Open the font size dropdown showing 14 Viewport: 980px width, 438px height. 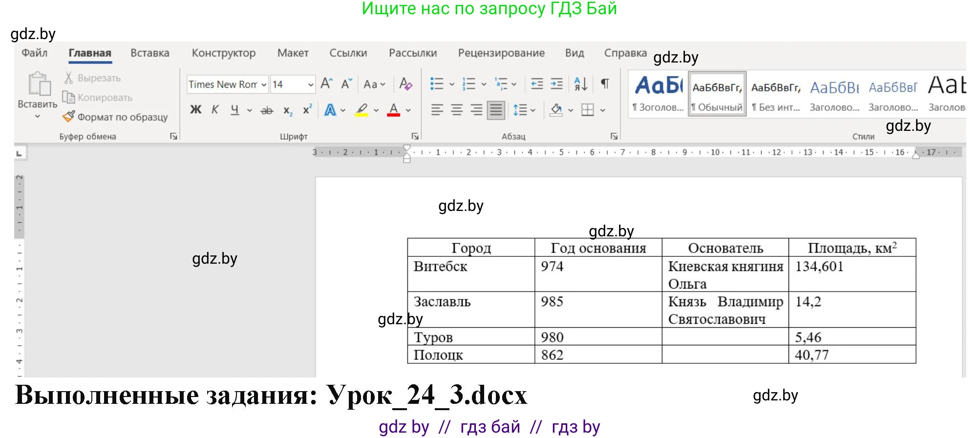point(311,84)
